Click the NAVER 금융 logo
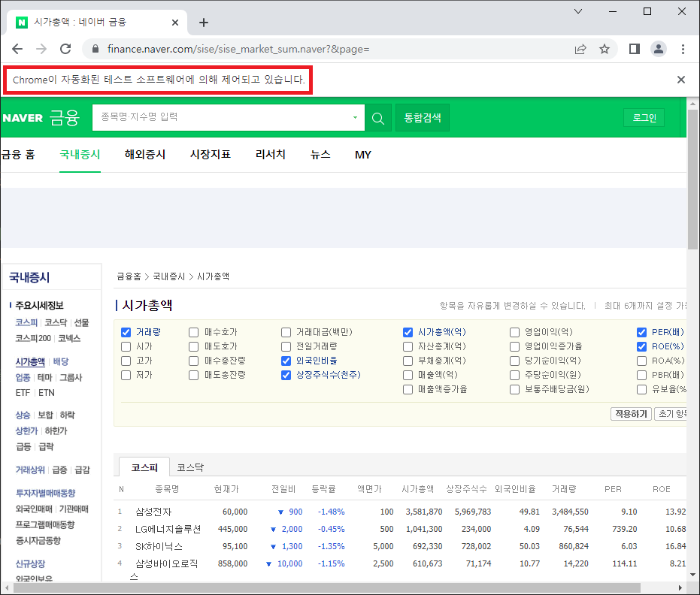Viewport: 700px width, 595px height. 41,118
